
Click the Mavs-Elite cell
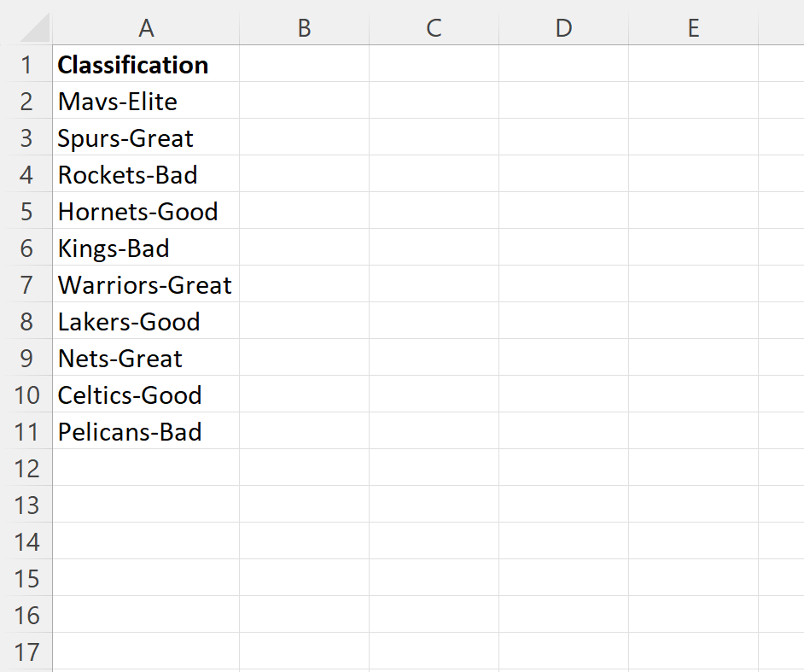[x=146, y=101]
